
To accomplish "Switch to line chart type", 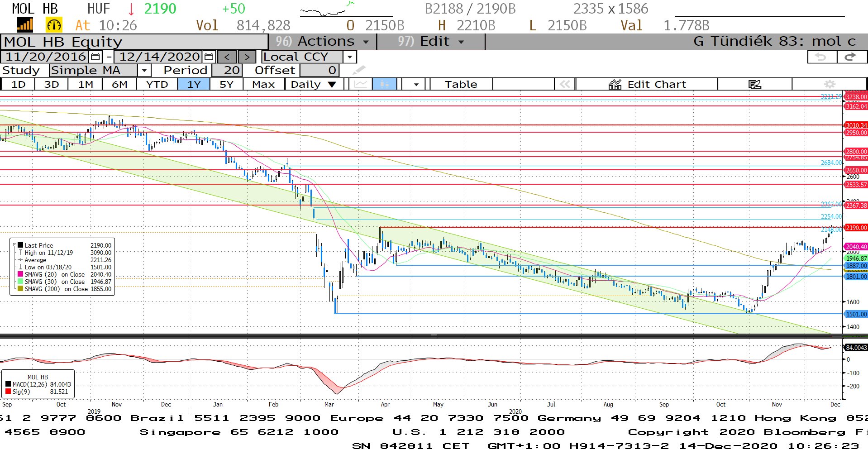I will tap(361, 84).
